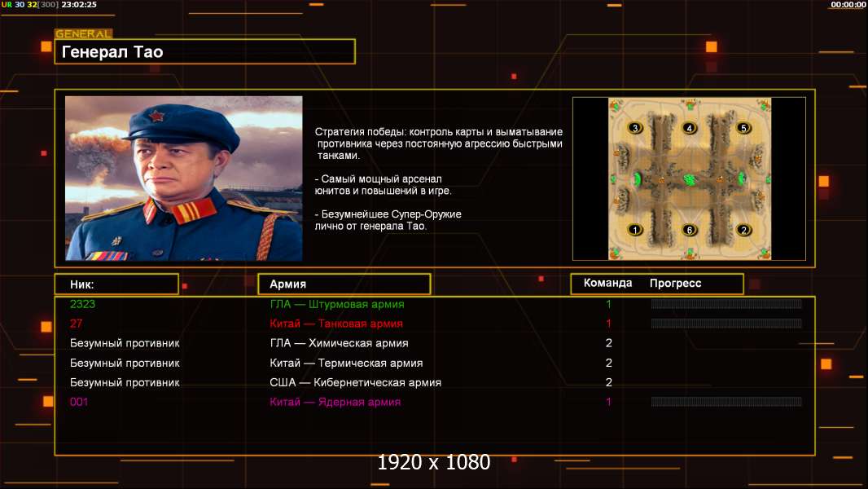Click General Tao portrait image

point(184,178)
